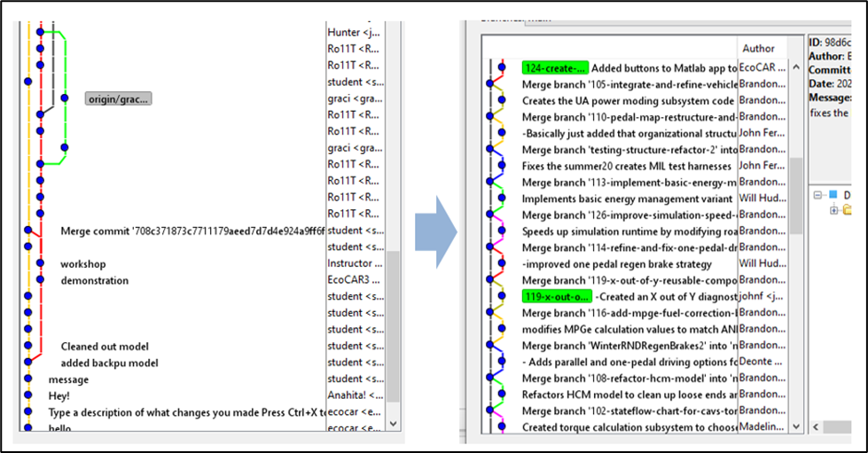Select 'added backpu model' commit row
This screenshot has height=453, width=868.
(109, 363)
